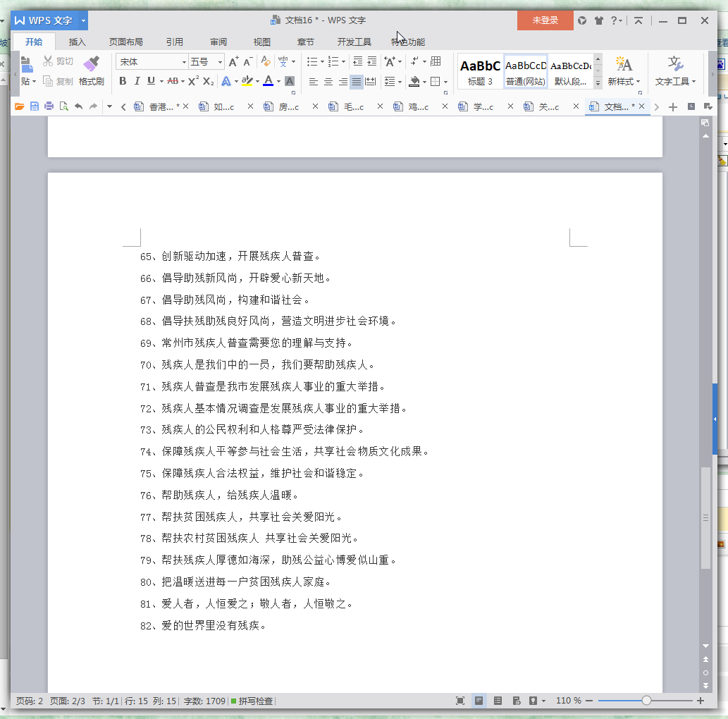Click the Copy (复制) icon
Image resolution: width=728 pixels, height=719 pixels.
48,81
